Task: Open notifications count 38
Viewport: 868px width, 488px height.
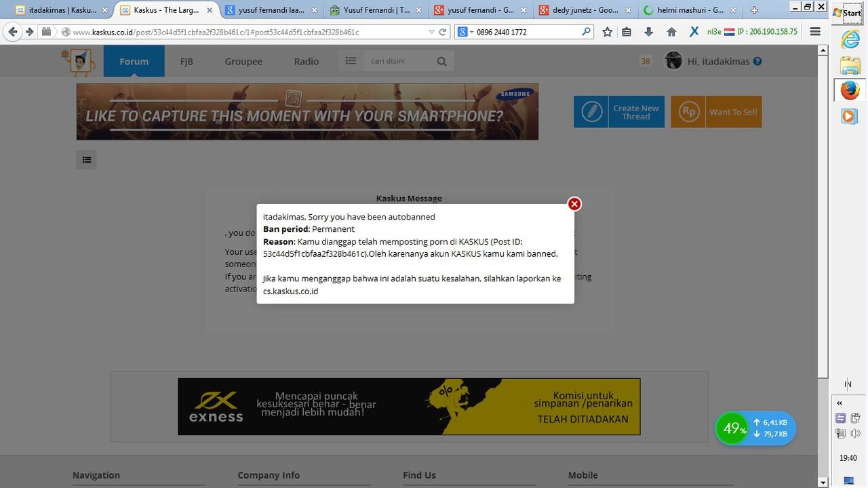Action: 645,62
